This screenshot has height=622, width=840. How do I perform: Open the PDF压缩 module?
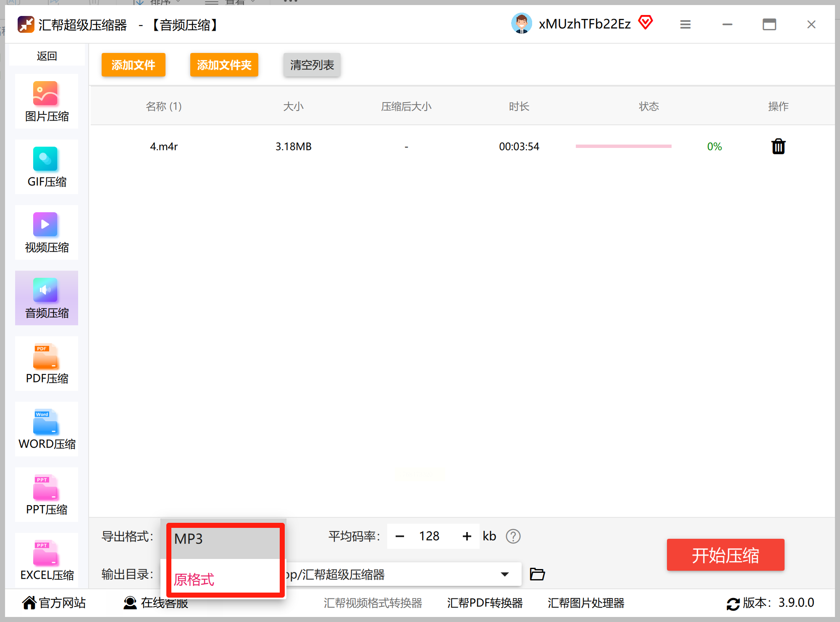pos(47,364)
